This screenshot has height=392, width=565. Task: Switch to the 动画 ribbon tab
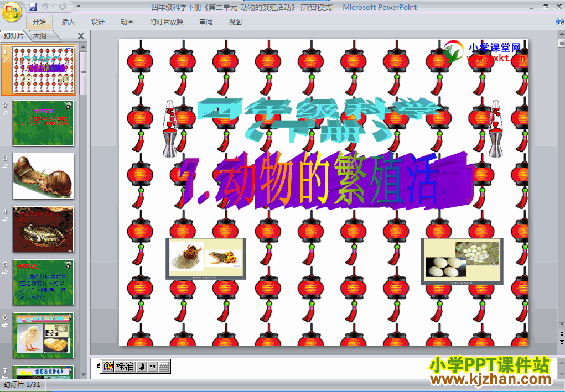[x=127, y=22]
